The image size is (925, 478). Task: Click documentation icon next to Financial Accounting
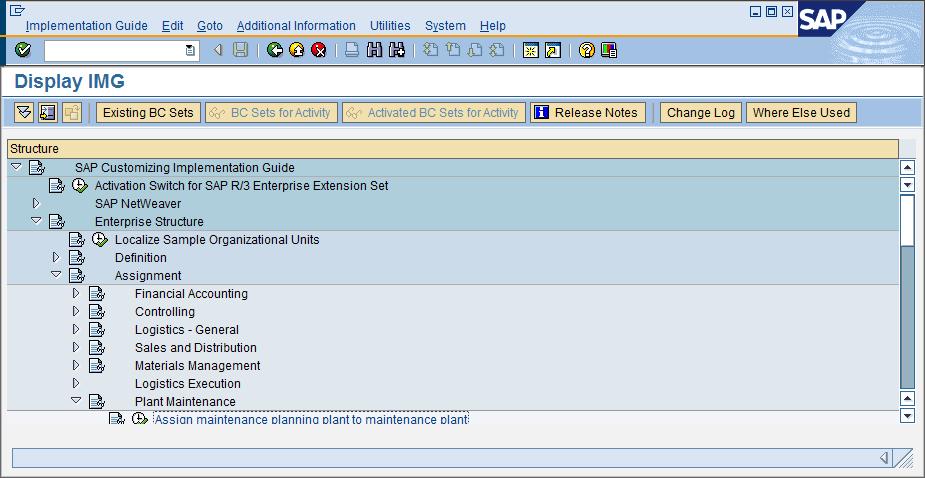[97, 294]
